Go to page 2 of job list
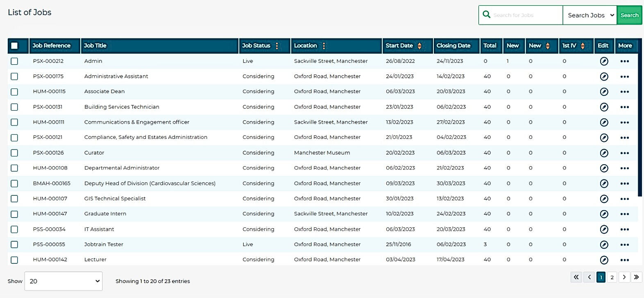The height and width of the screenshot is (306, 644). point(612,277)
